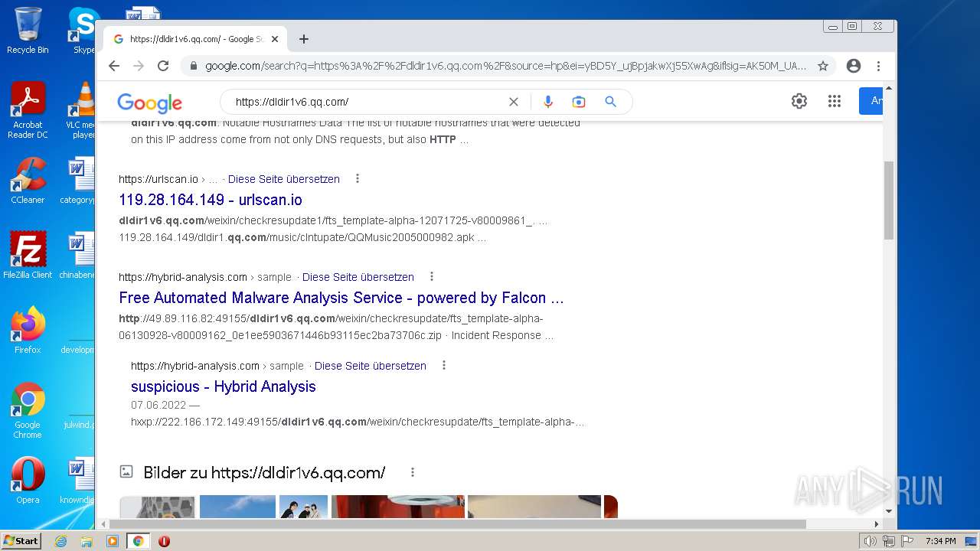
Task: Select the Google search browser tab
Action: (x=195, y=39)
